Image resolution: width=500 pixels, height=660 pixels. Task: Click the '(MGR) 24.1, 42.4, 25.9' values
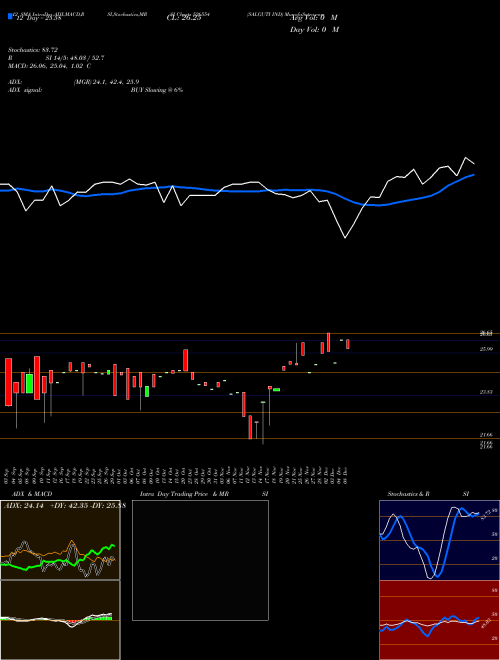pyautogui.click(x=106, y=82)
